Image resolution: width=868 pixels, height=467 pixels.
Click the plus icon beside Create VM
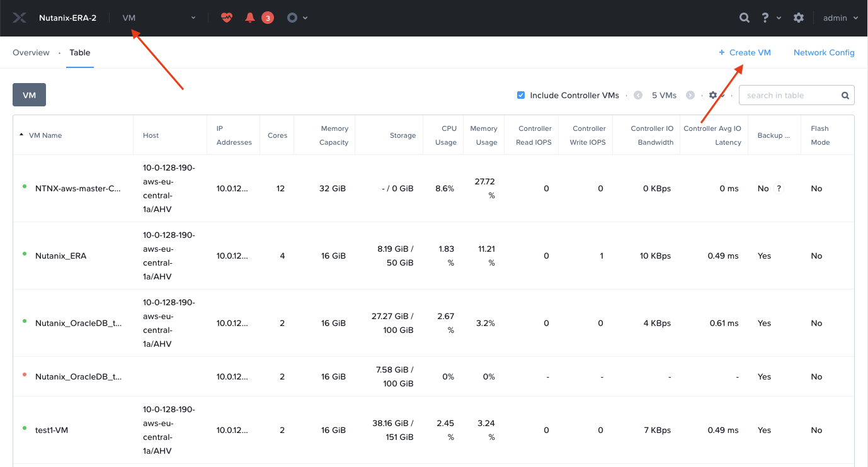point(722,52)
